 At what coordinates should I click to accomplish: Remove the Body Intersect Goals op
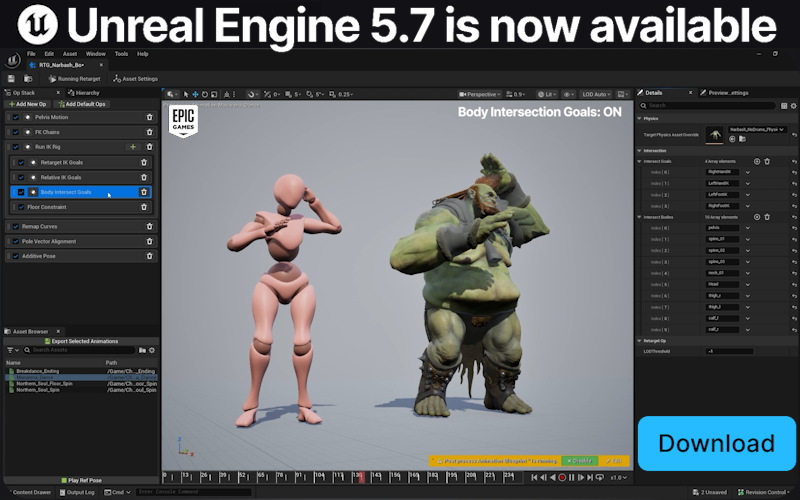click(144, 192)
